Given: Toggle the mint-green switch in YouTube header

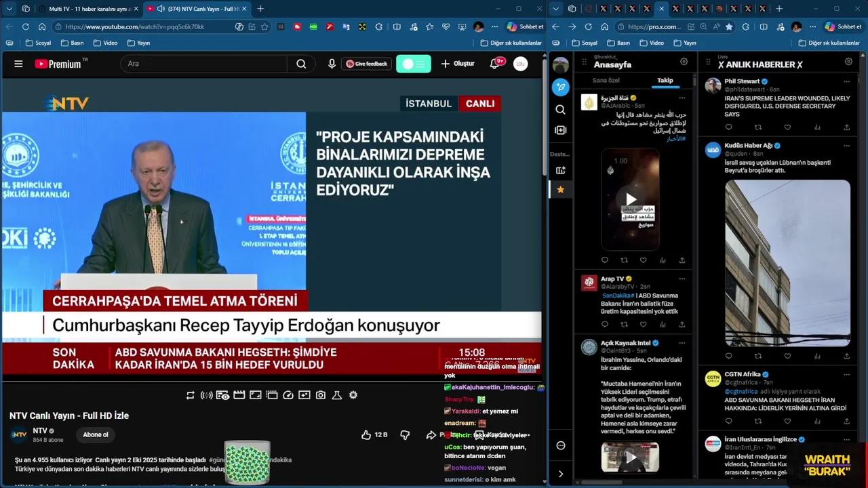Looking at the screenshot, I should coord(414,64).
